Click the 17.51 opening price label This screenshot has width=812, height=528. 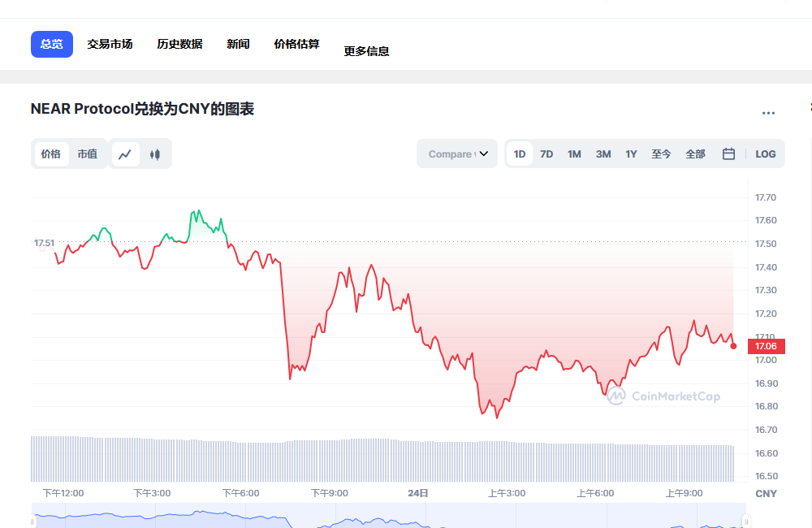pos(44,243)
